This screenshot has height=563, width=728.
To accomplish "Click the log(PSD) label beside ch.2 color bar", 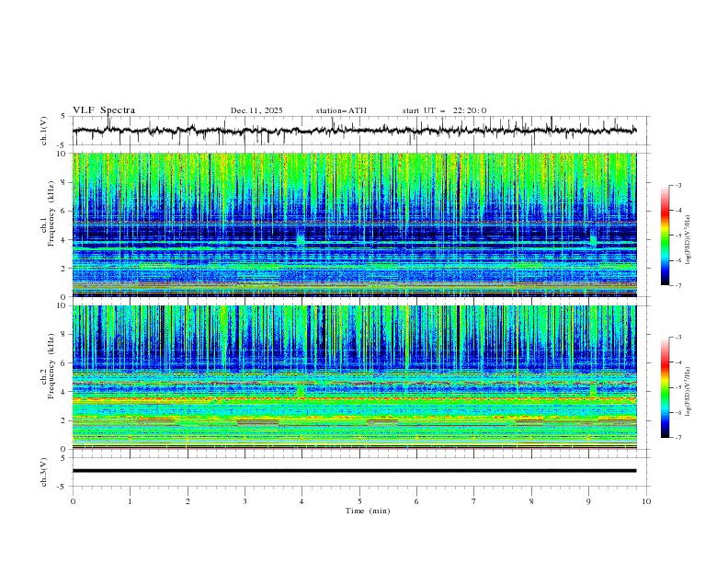I will pyautogui.click(x=689, y=391).
